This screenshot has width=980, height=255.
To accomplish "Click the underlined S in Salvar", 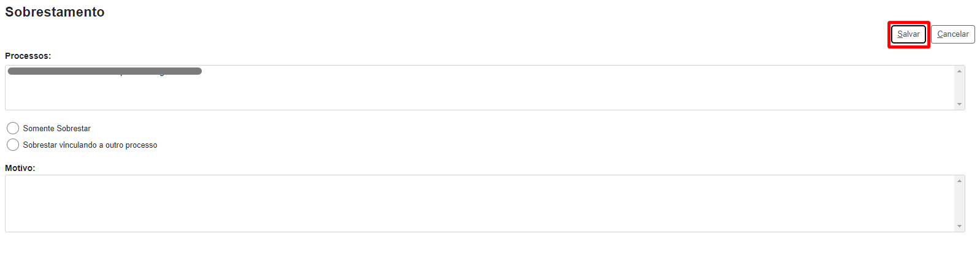I will coord(900,34).
